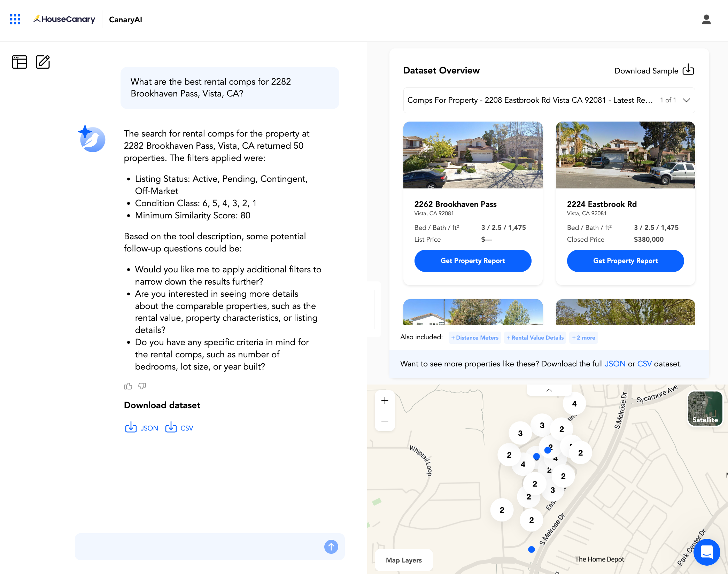Open the user account profile icon
Image resolution: width=728 pixels, height=574 pixels.
tap(706, 20)
